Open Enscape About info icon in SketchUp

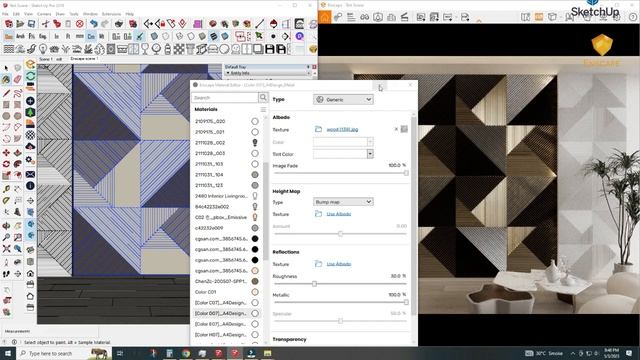[30, 186]
